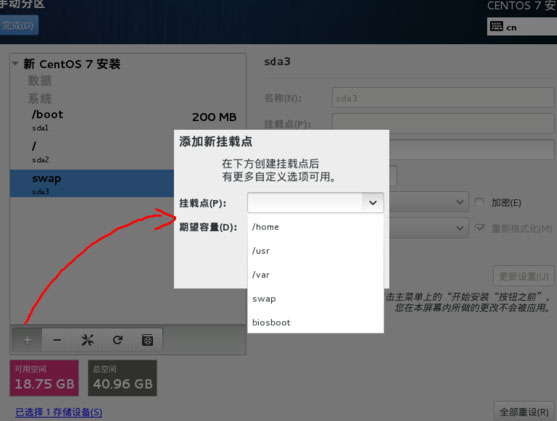
Task: Open the 已选择 1 存储设备(S) link
Action: (59, 412)
